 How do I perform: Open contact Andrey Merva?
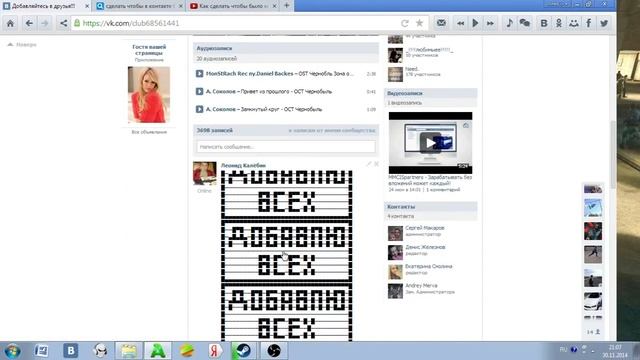click(x=421, y=285)
